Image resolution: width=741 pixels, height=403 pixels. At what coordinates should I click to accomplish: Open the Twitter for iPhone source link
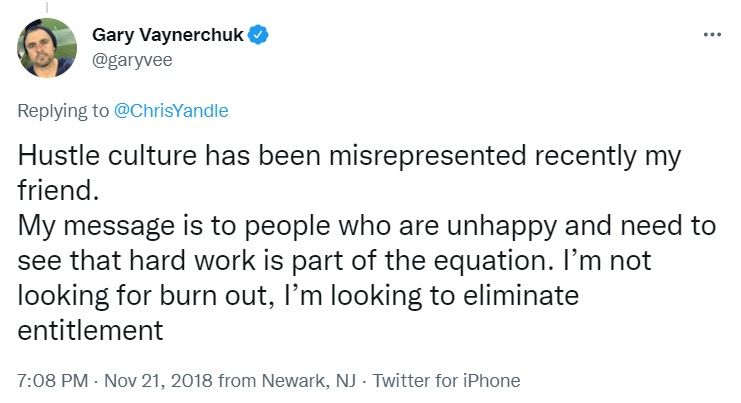(447, 380)
